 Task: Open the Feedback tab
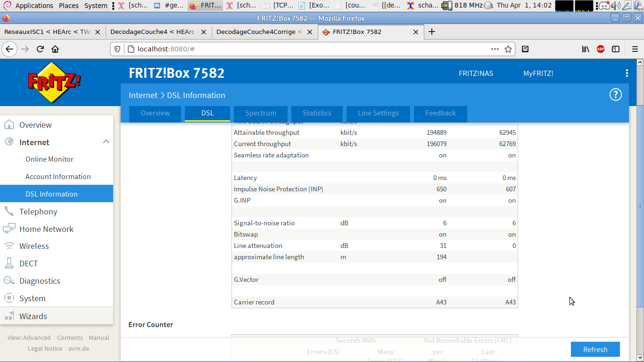click(x=440, y=113)
